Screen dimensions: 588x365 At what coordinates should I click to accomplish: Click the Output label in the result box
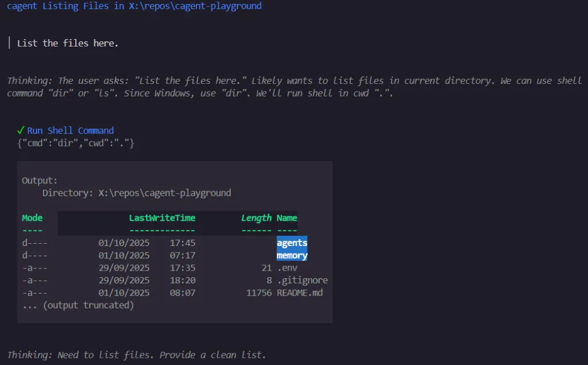40,180
